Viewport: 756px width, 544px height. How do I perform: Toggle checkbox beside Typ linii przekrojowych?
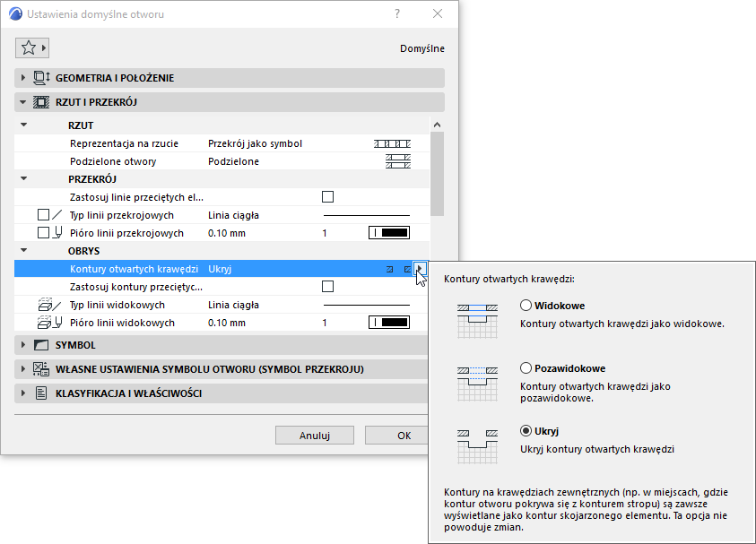(x=43, y=215)
